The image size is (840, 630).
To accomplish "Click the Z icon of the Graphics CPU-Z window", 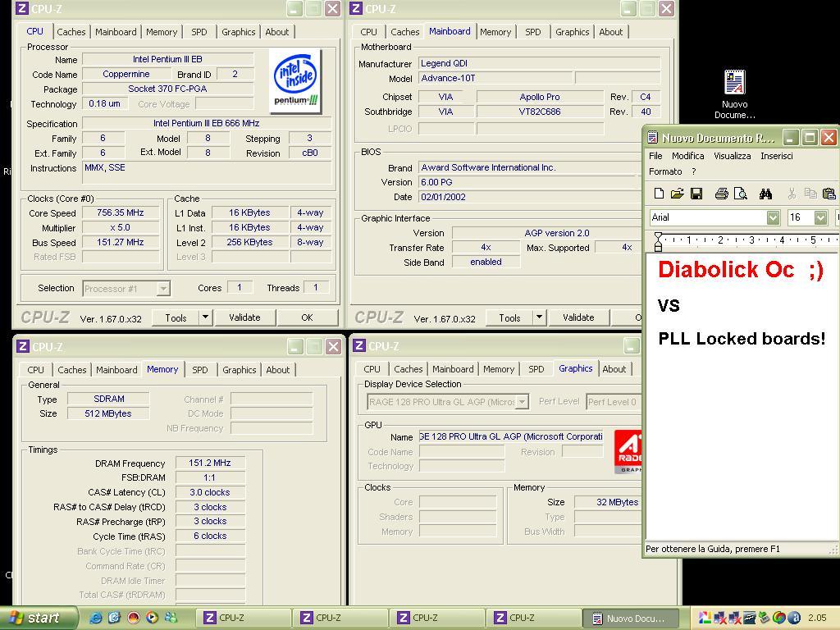I will (359, 345).
